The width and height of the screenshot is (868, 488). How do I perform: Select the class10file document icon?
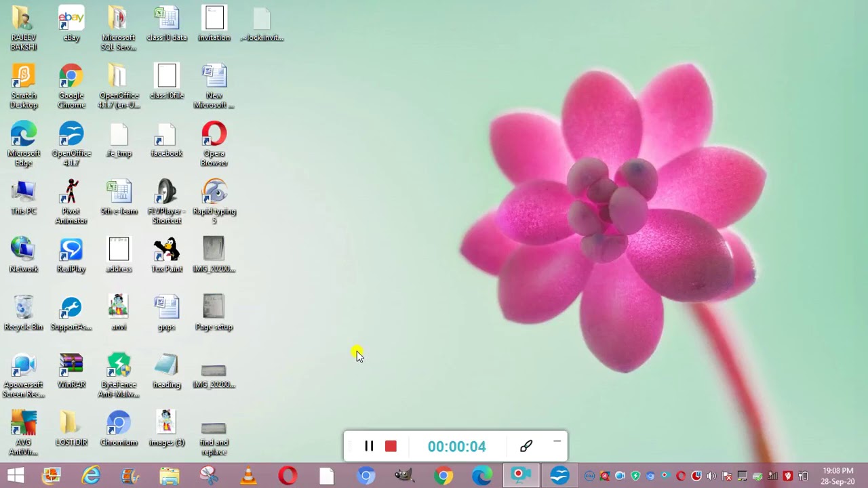click(167, 81)
